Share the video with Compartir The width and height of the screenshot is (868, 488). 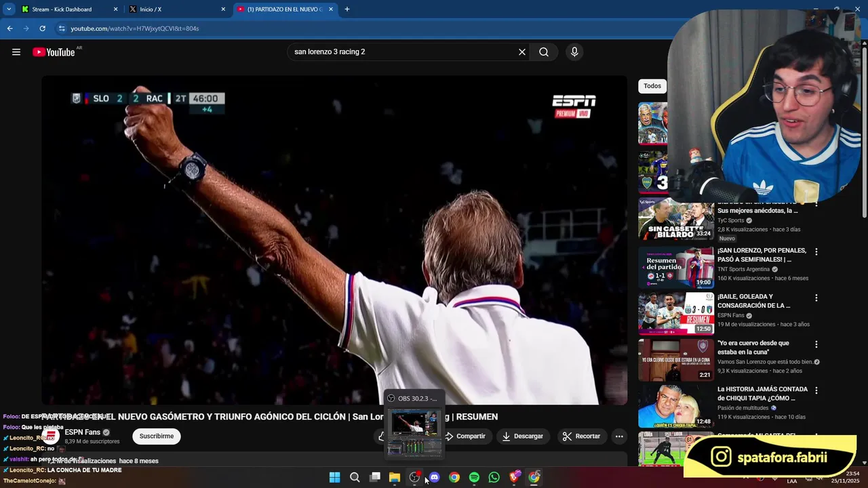465,436
